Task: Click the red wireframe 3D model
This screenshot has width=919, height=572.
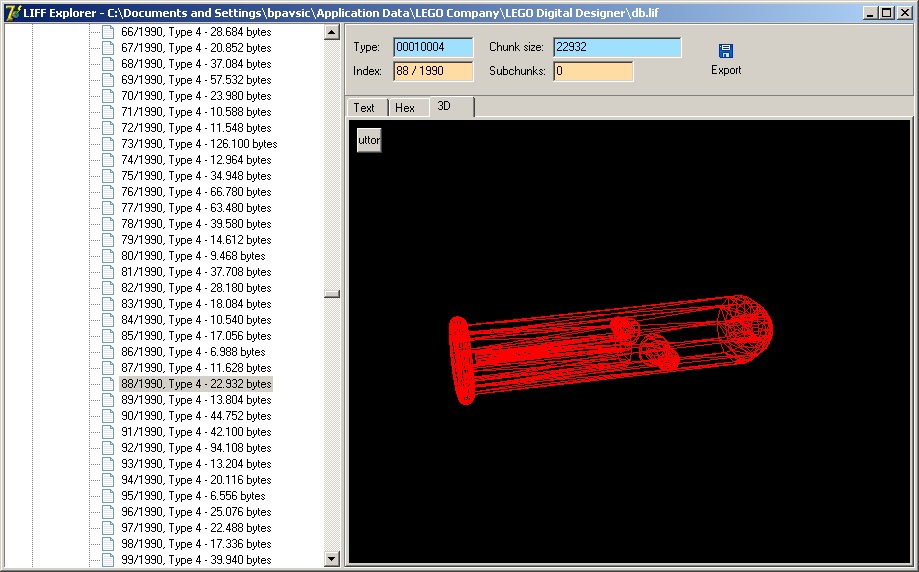Action: coord(610,350)
